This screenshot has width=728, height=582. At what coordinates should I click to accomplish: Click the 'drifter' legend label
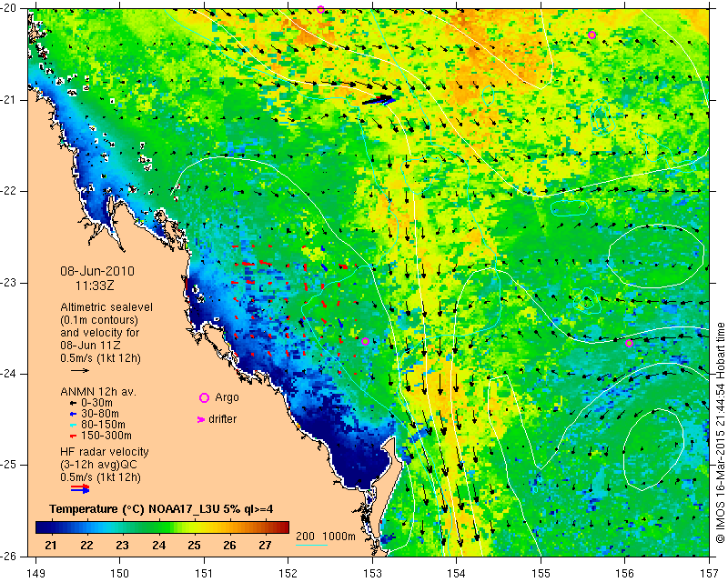(222, 419)
